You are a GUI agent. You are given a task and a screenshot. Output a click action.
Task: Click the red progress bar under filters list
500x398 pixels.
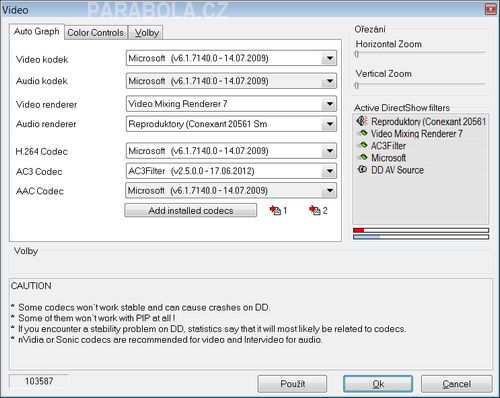pyautogui.click(x=421, y=230)
